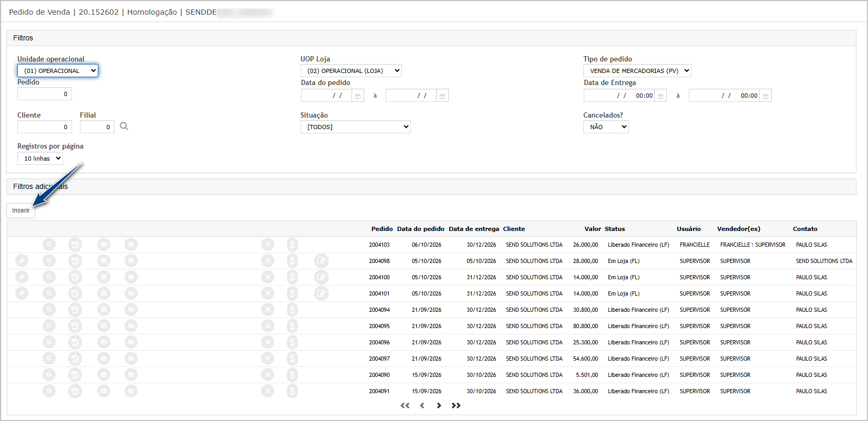Open the Unidade operacional dropdown
Image resolution: width=868 pixels, height=421 pixels.
pos(58,71)
